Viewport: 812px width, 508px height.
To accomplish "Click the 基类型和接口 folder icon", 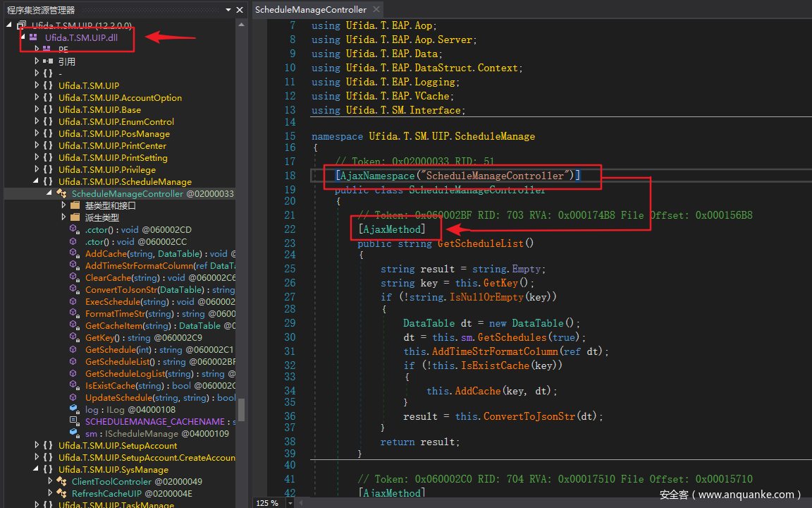I will [x=75, y=206].
